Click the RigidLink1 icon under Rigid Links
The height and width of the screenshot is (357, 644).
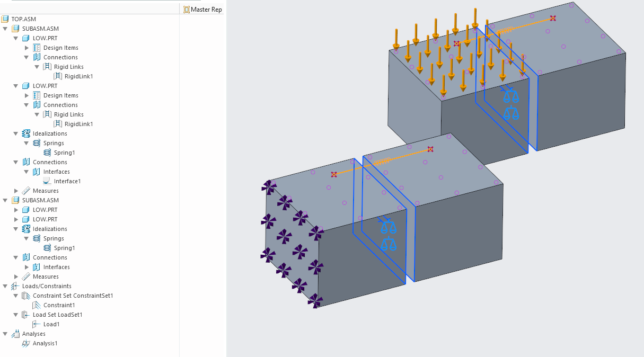(x=57, y=76)
